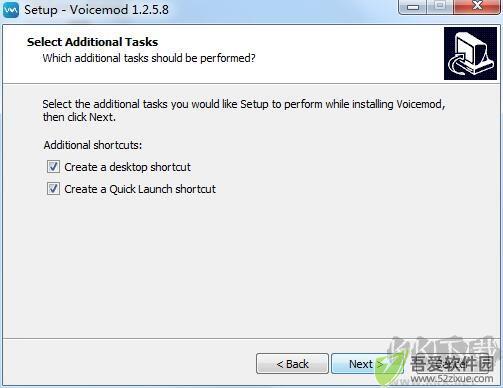The height and width of the screenshot is (388, 503).
Task: Click the "Additional shortcuts:" group label
Action: (x=93, y=145)
